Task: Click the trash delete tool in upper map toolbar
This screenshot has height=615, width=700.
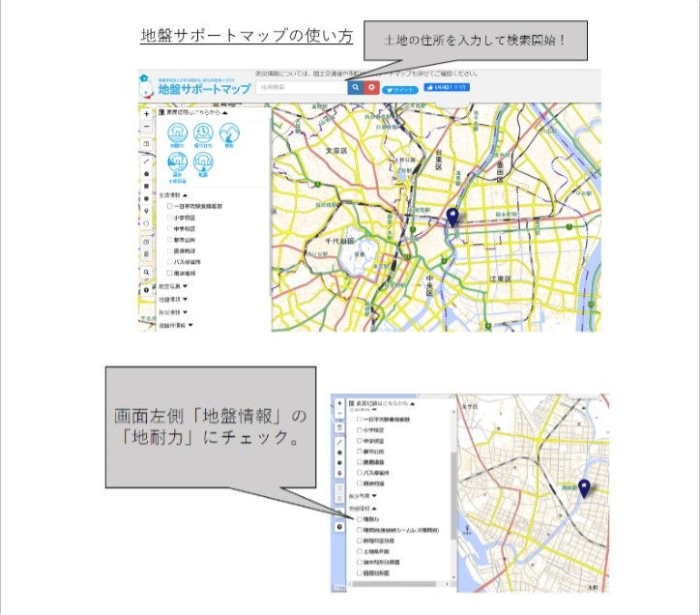Action: pos(146,253)
